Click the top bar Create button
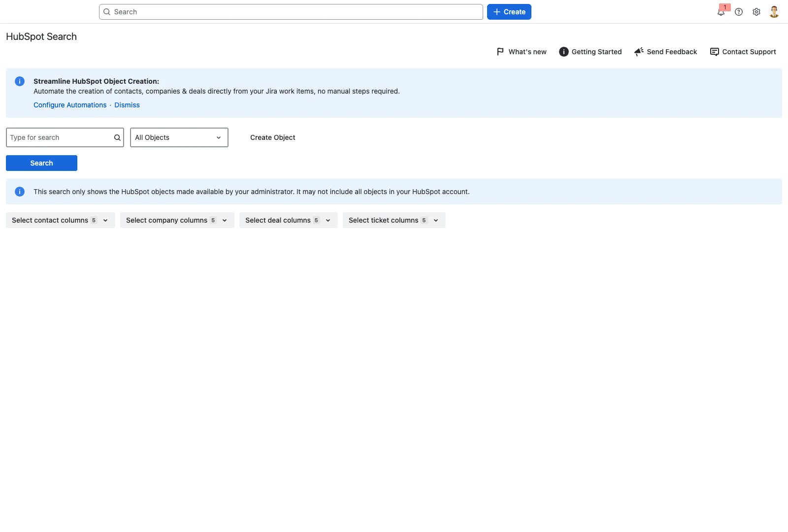 click(x=509, y=12)
